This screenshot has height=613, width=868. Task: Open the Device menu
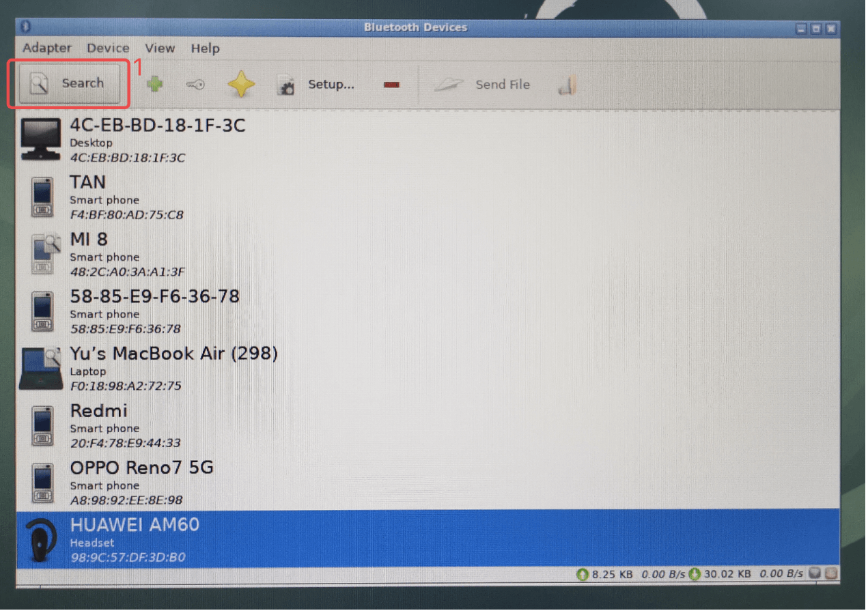(x=108, y=48)
